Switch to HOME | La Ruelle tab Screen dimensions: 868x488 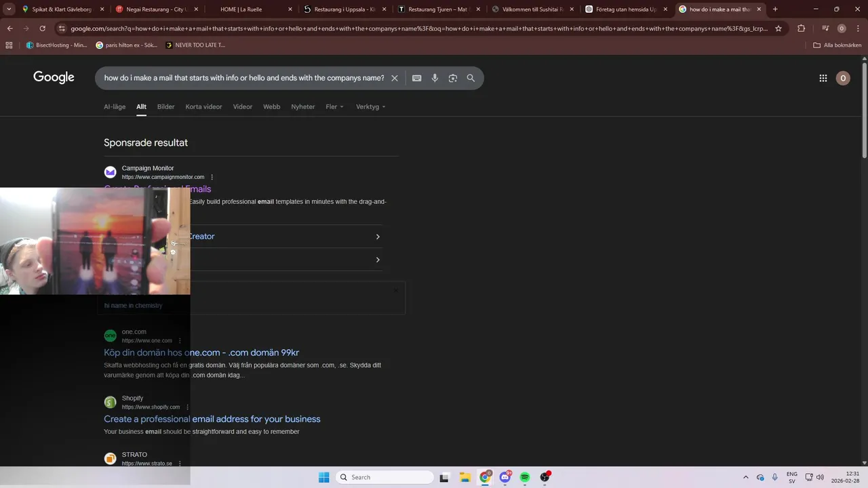coord(250,9)
